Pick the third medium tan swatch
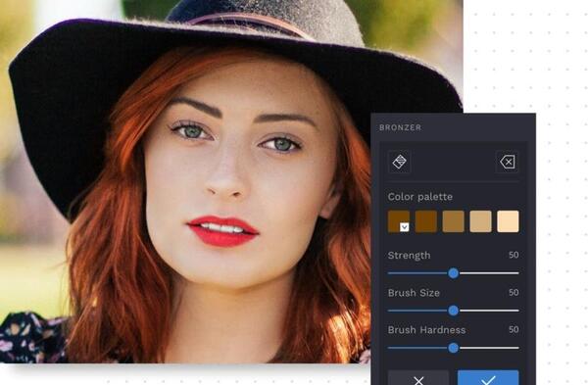 (454, 221)
